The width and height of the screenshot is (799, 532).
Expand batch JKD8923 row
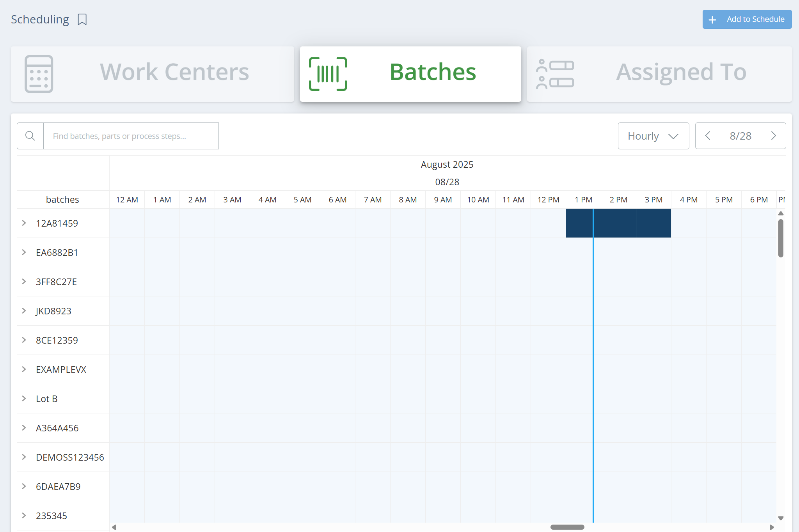[x=24, y=311]
